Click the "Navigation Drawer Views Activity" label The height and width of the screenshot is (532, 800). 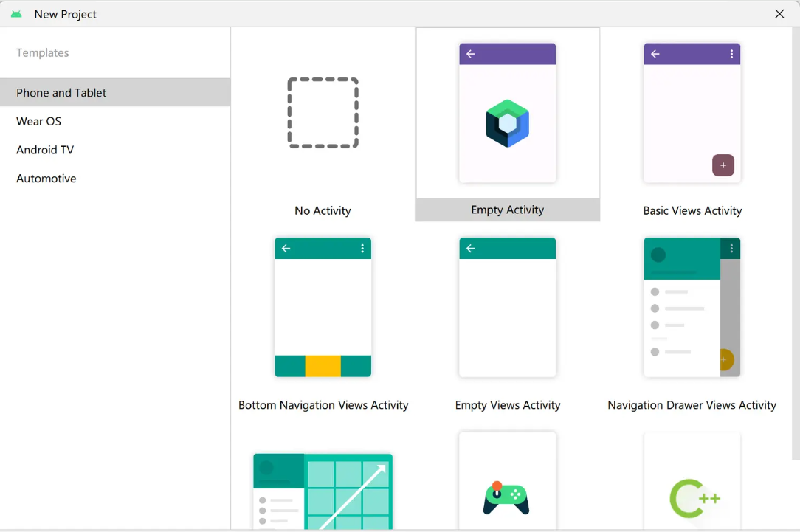tap(692, 405)
